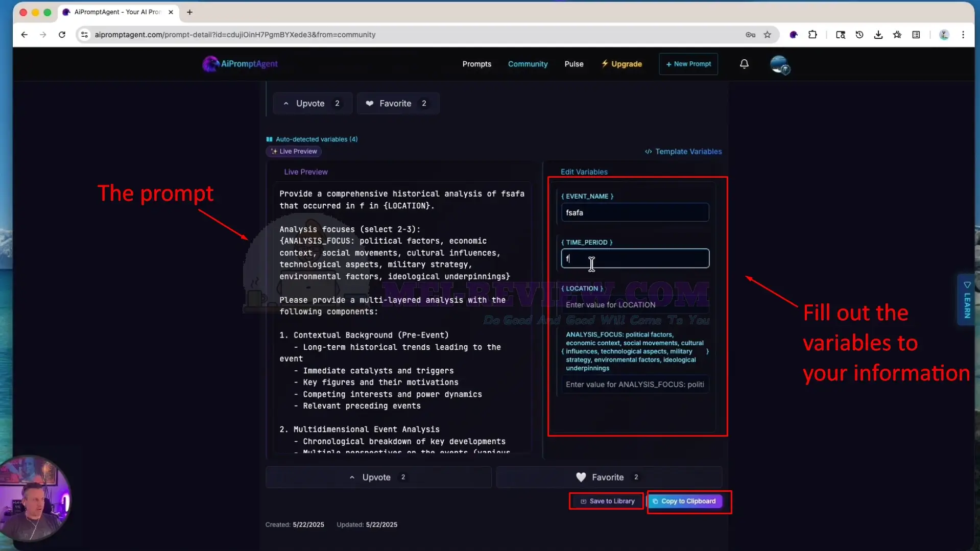This screenshot has width=980, height=551.
Task: Open the Prompts nav item
Action: pyautogui.click(x=476, y=64)
